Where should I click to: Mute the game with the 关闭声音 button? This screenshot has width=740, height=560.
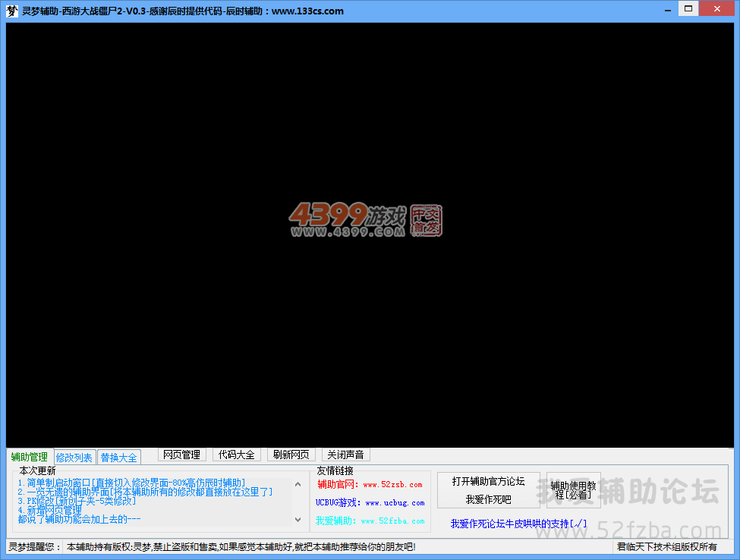[x=345, y=455]
